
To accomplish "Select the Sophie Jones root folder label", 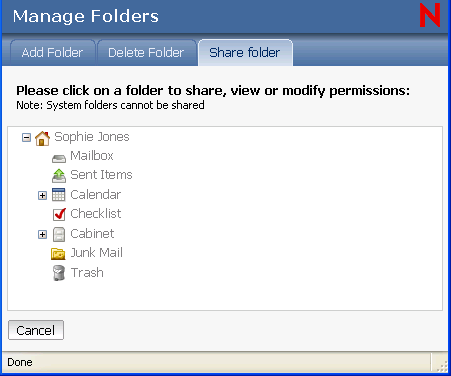I will point(92,137).
